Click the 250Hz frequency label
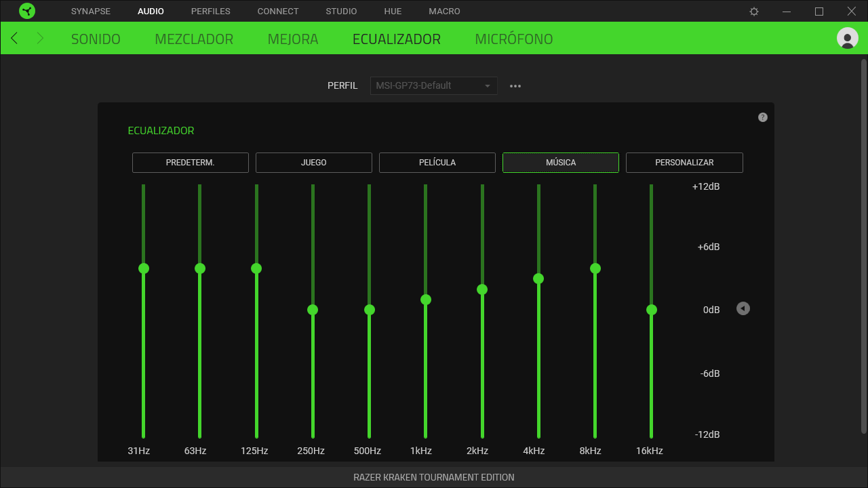The image size is (868, 488). [x=311, y=451]
